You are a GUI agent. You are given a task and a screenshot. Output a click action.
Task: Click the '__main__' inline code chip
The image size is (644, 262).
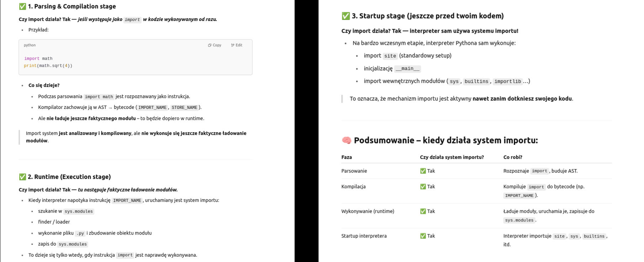407,69
